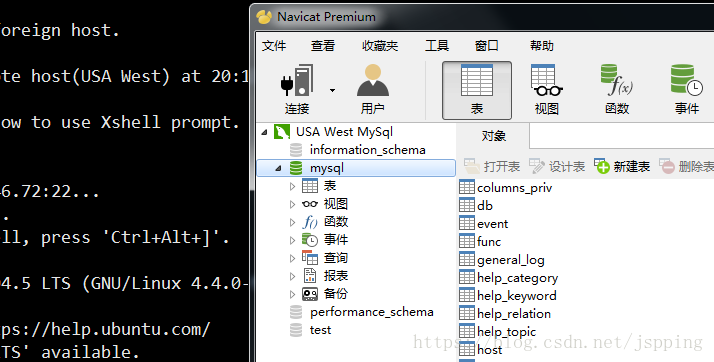714x362 pixels.
Task: Select the 表 tables toolbar button
Action: pos(477,90)
